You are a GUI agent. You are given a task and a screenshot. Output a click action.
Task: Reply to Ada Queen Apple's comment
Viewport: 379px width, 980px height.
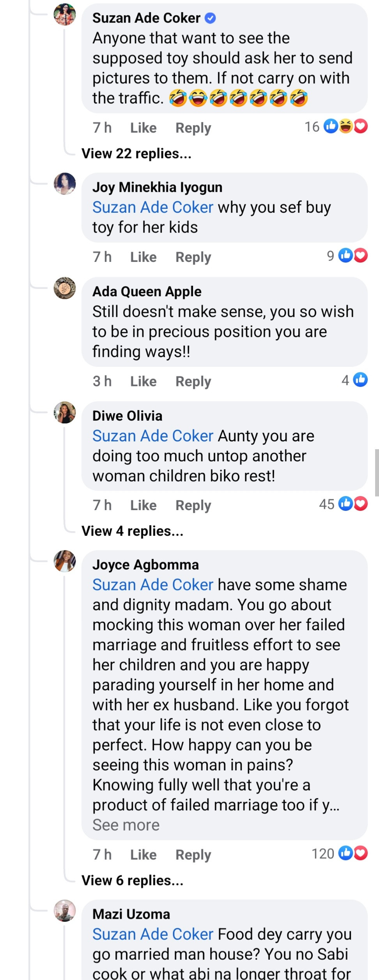click(193, 381)
